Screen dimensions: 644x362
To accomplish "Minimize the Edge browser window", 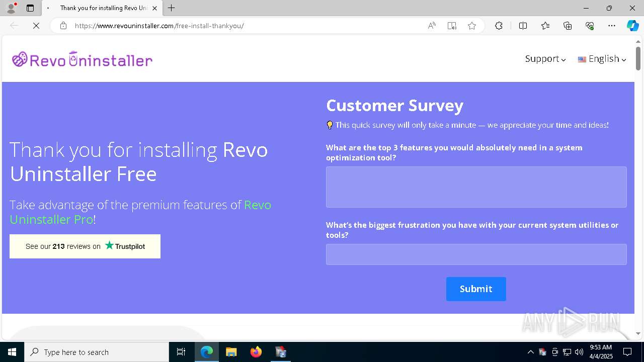I will click(x=586, y=8).
